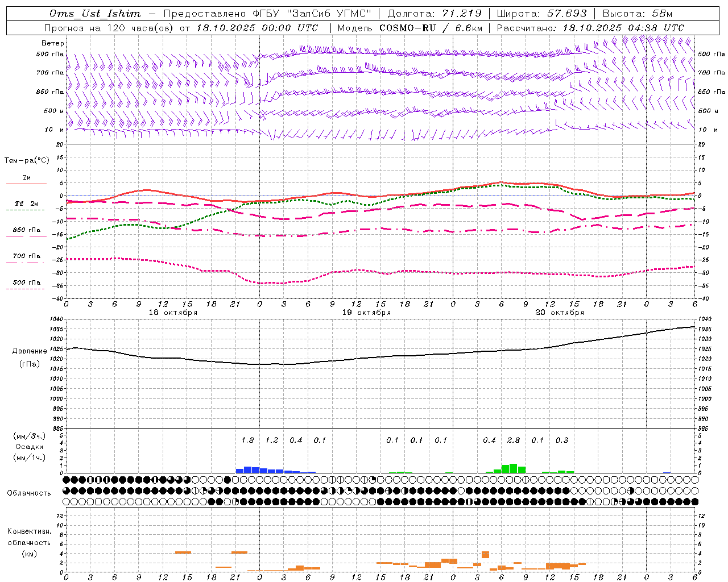Click the "Давление" pressure panel label
This screenshot has width=728, height=582.
click(x=30, y=351)
